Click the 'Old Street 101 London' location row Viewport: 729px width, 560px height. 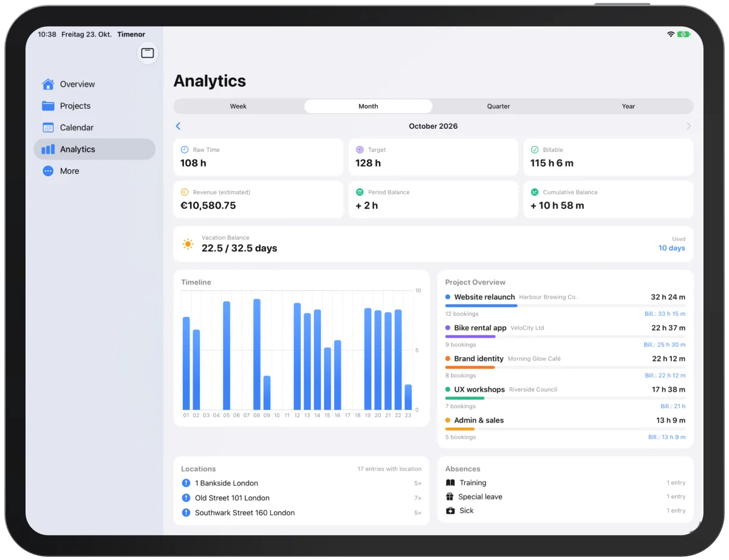click(301, 498)
